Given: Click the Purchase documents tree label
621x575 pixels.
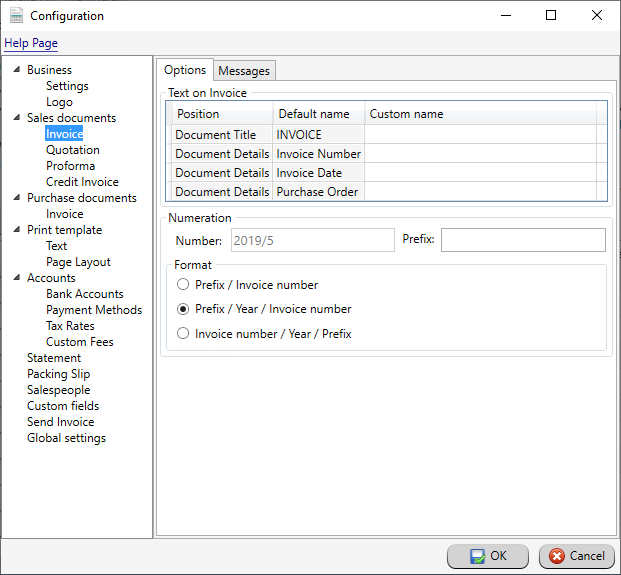Looking at the screenshot, I should click(x=82, y=198).
